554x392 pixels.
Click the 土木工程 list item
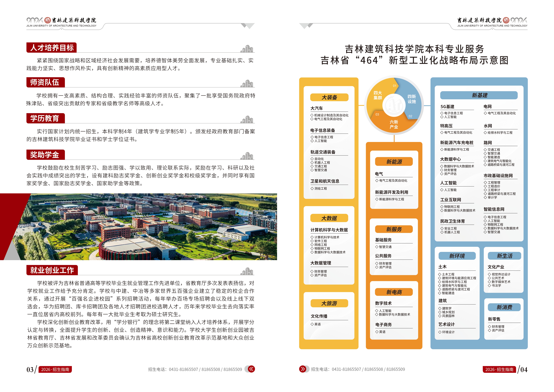click(446, 274)
